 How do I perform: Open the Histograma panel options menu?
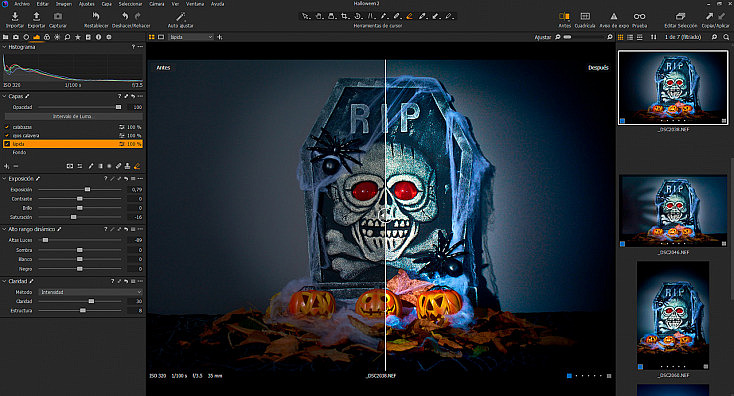coord(140,47)
